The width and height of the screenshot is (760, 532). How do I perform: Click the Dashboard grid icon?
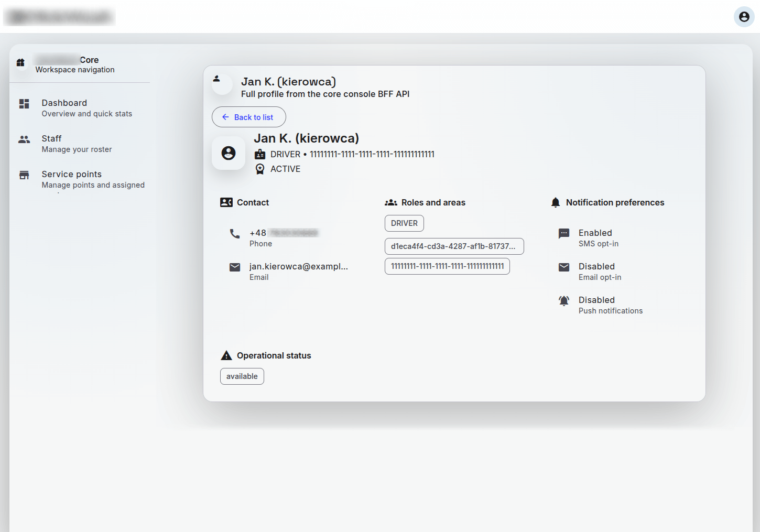tap(24, 104)
